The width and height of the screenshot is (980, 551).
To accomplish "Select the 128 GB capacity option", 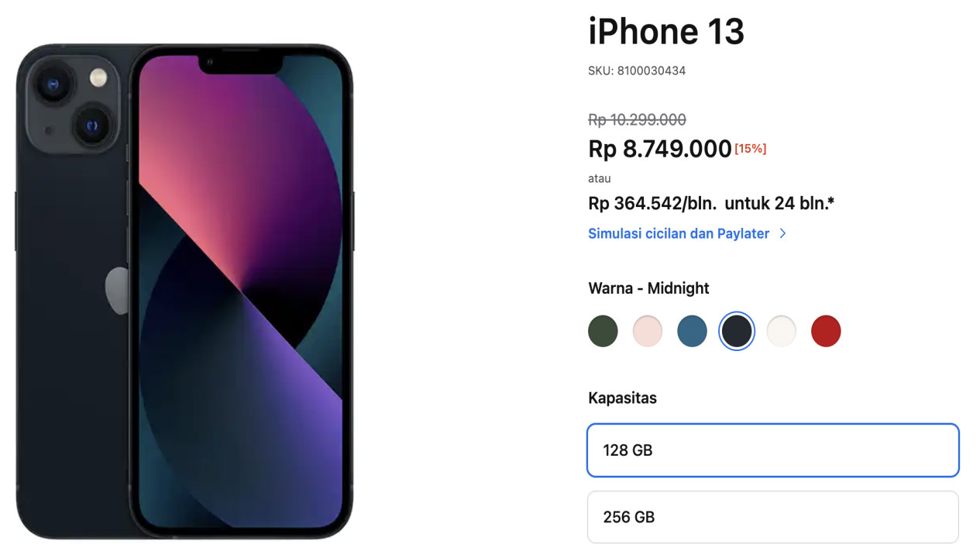I will pos(773,450).
